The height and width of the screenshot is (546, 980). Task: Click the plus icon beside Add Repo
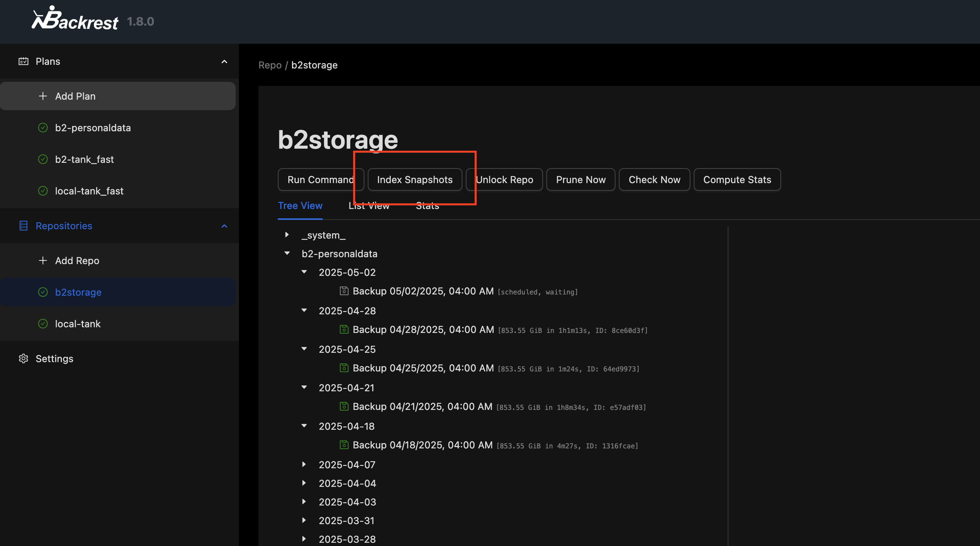click(43, 260)
